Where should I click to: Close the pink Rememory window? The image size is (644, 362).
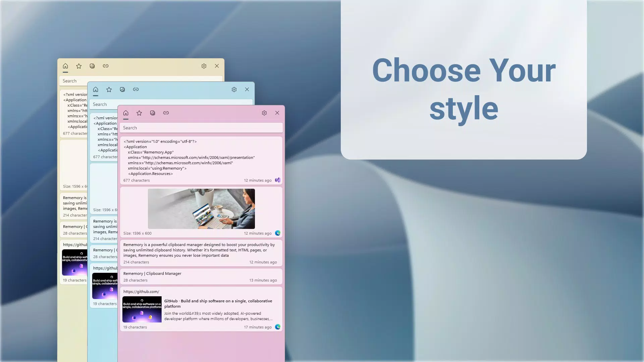277,113
